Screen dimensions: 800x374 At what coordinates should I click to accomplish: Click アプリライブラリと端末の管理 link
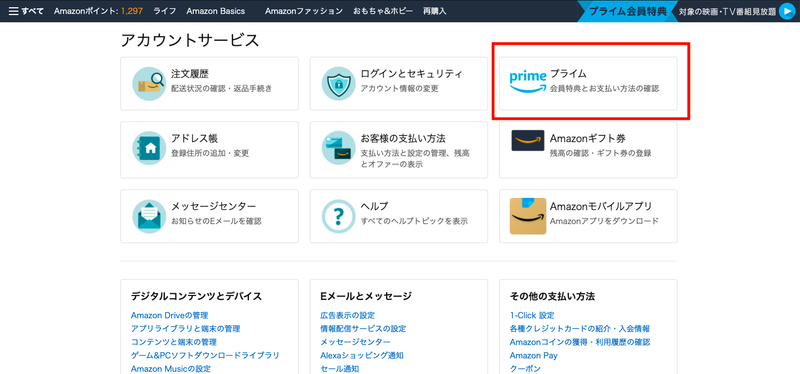click(185, 329)
